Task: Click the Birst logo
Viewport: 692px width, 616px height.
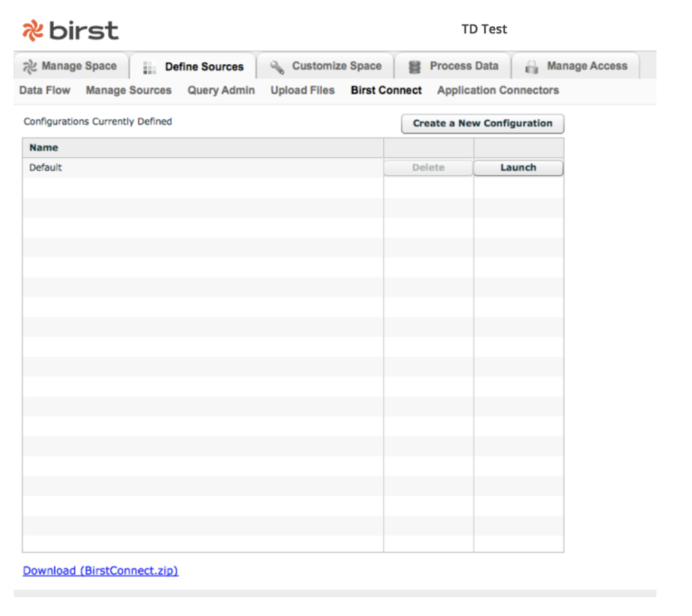Action: [70, 30]
